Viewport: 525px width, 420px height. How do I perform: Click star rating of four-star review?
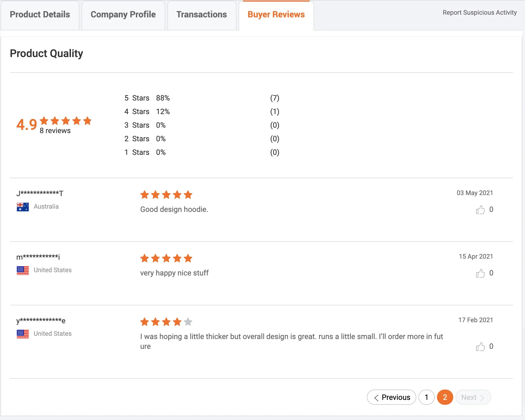coord(166,322)
